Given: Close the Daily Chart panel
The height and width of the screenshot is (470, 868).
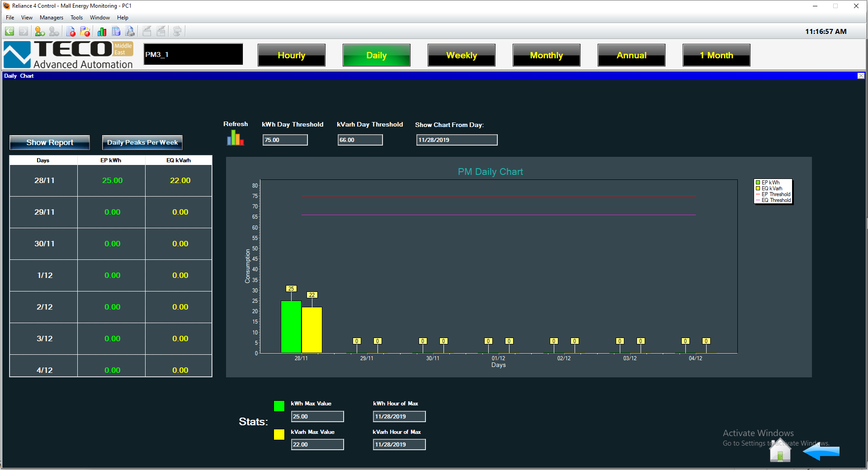Looking at the screenshot, I should coord(861,76).
